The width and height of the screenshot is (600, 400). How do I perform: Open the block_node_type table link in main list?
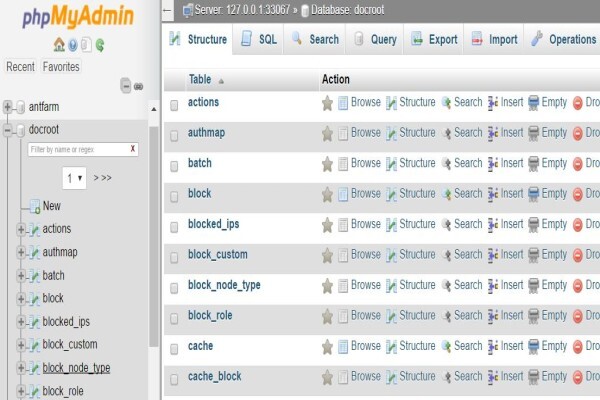click(x=224, y=285)
